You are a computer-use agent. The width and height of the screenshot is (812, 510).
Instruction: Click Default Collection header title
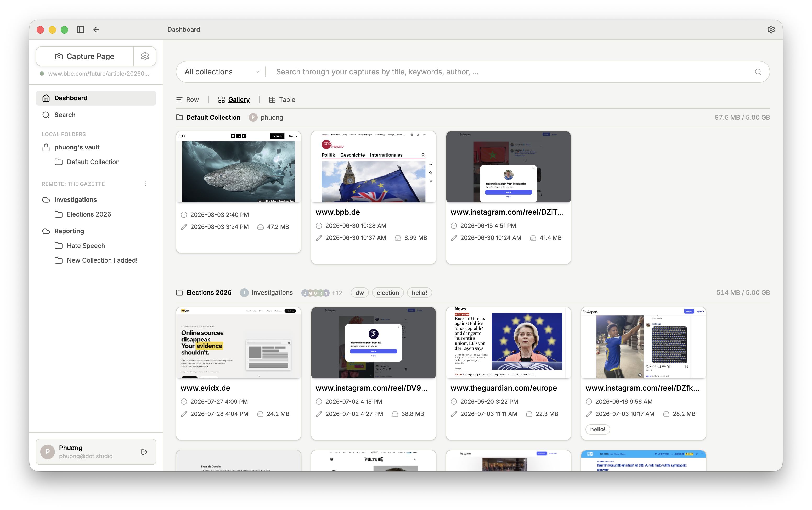click(x=213, y=117)
